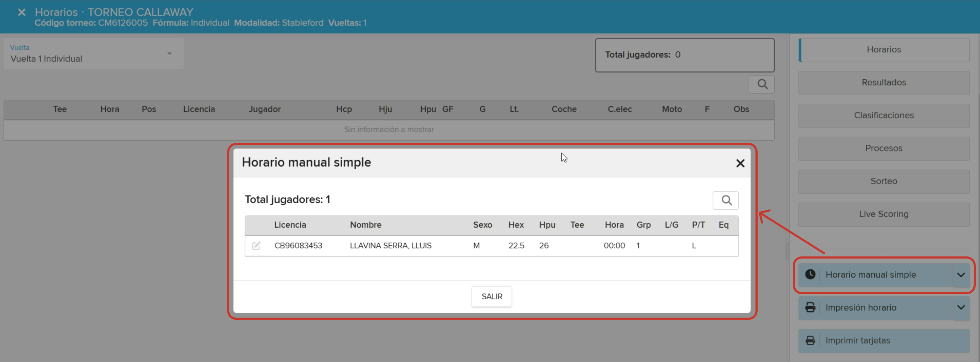Viewport: 980px width, 362px height.
Task: Click the Grp column header
Action: point(643,225)
